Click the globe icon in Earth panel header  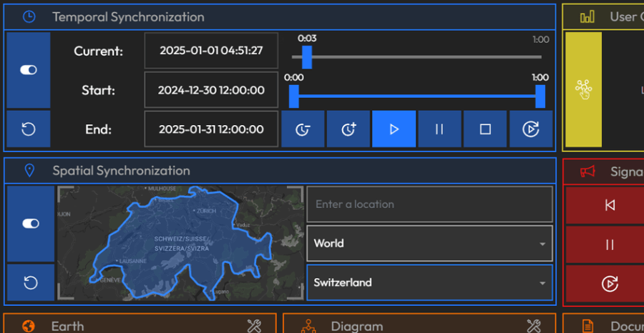coord(29,327)
